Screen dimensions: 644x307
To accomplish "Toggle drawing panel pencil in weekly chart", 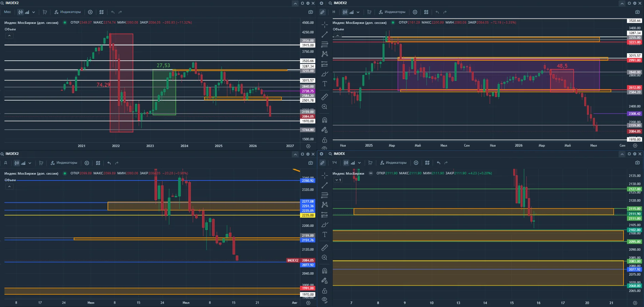I will [322, 12].
